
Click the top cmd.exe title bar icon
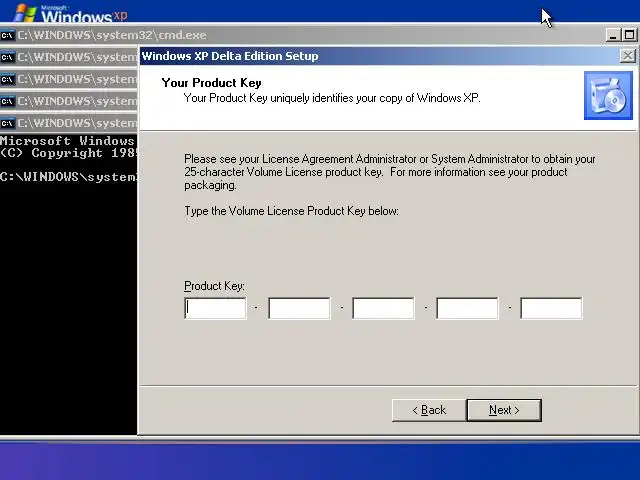7,36
